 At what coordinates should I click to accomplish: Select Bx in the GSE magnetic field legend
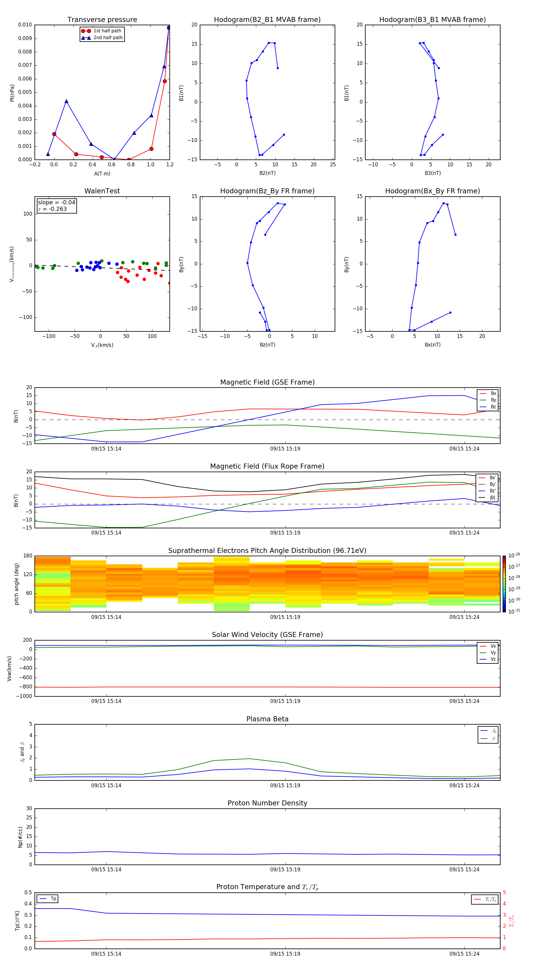click(488, 393)
